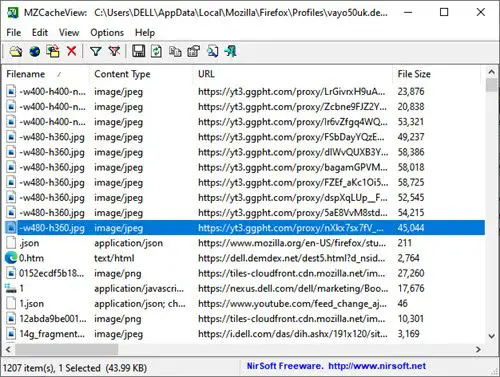Click the horizontal scrollbar right arrow

point(478,349)
